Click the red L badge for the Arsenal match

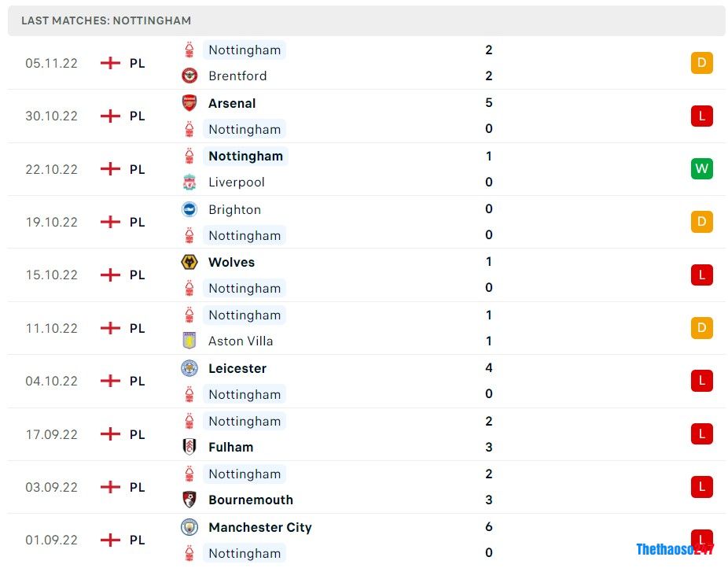701,116
